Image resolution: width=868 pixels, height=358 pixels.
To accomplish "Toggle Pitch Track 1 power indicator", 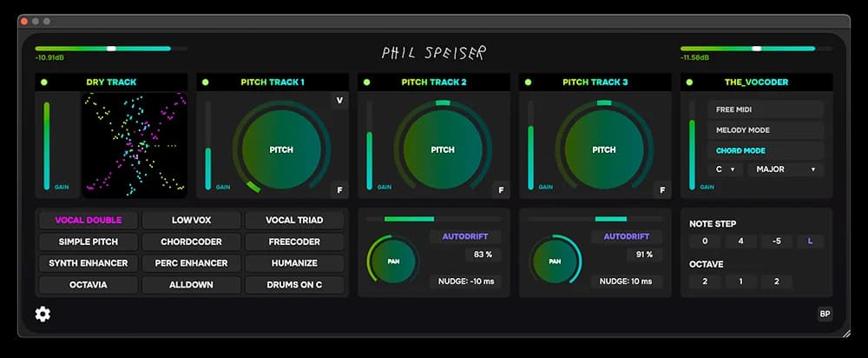I will pyautogui.click(x=206, y=82).
